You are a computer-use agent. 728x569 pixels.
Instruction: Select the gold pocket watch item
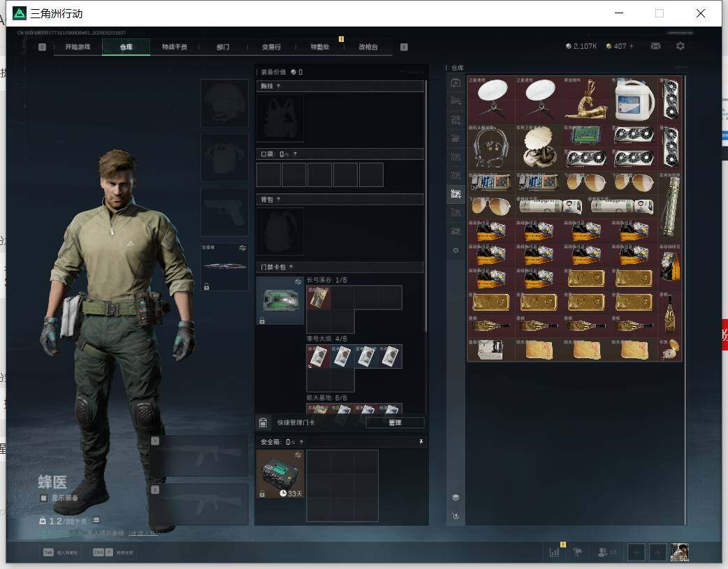tap(670, 350)
